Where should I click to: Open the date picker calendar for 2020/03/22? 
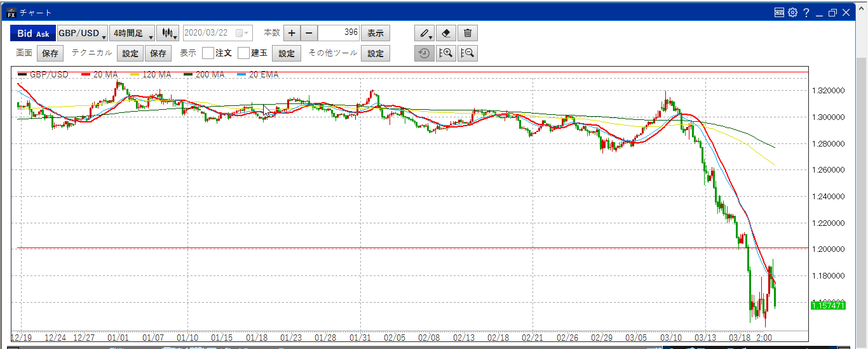click(x=242, y=34)
